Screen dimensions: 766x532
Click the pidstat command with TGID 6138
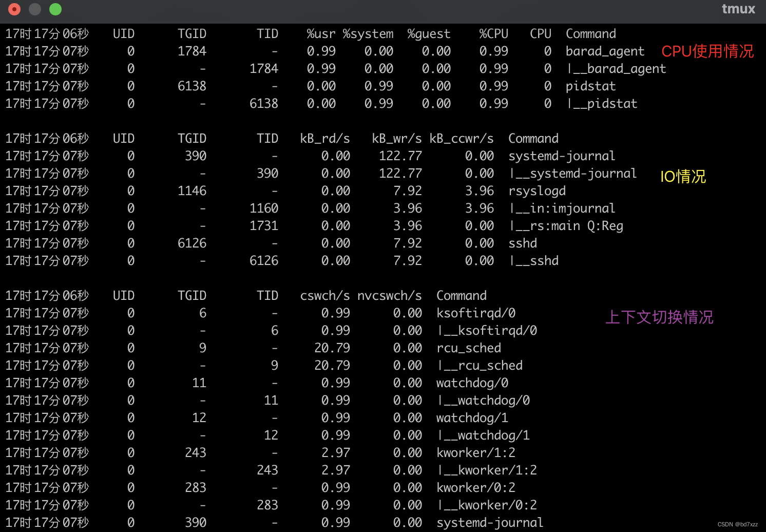click(x=590, y=86)
